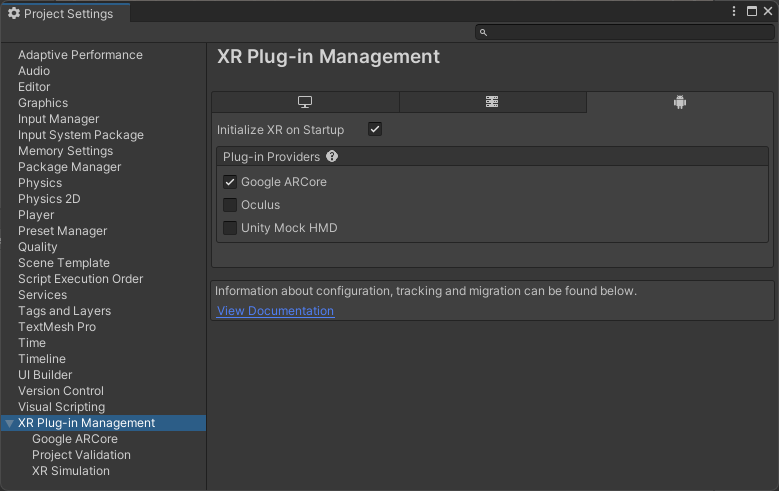Select the Player settings category
The image size is (779, 491).
tap(36, 215)
